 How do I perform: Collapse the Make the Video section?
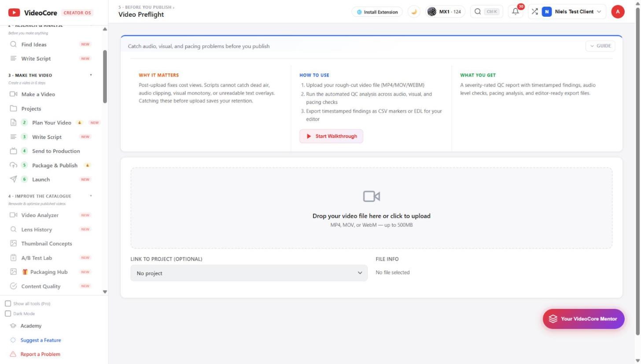(91, 75)
